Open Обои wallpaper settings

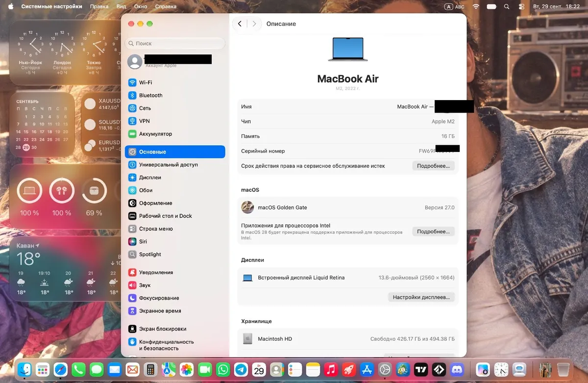pos(175,190)
